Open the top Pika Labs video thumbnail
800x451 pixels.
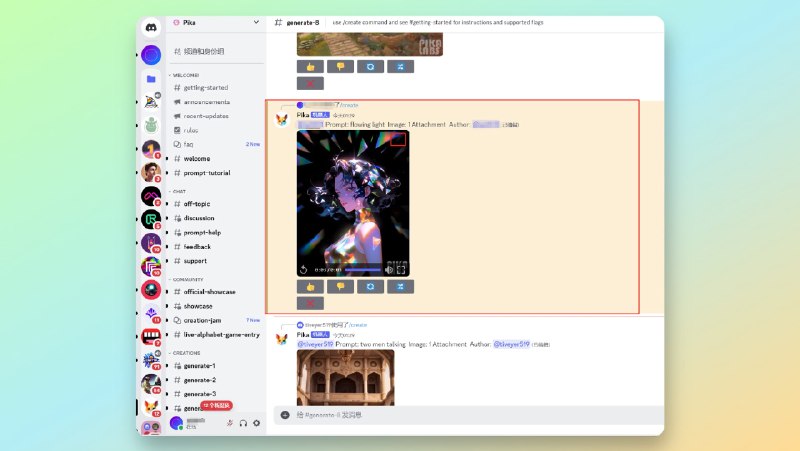[x=370, y=44]
